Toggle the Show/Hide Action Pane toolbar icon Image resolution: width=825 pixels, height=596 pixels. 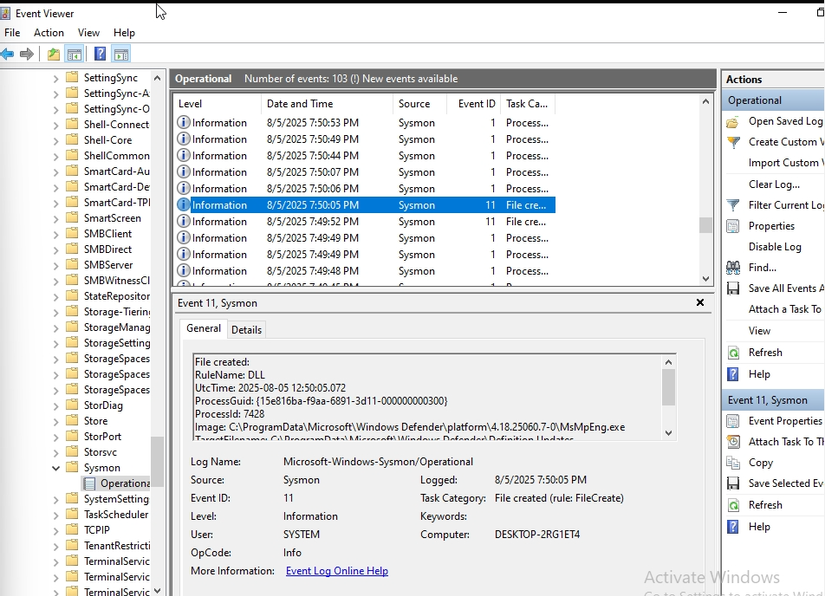pyautogui.click(x=121, y=54)
